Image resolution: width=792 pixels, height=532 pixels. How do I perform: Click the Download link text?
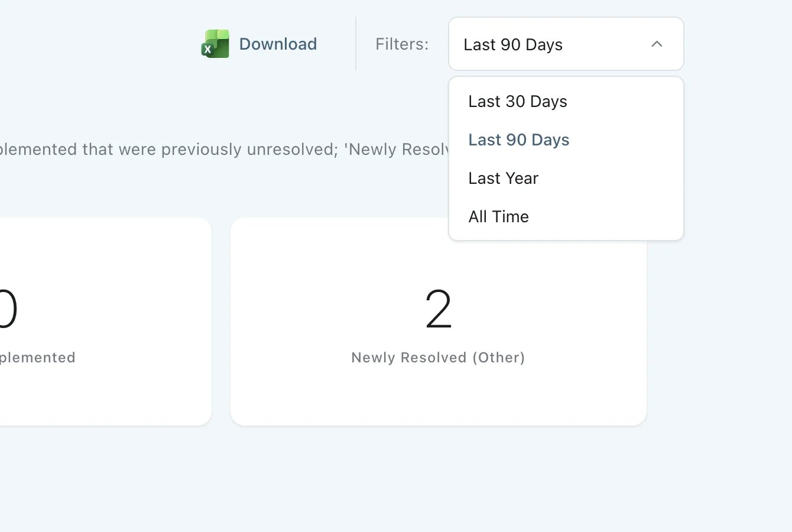pyautogui.click(x=278, y=44)
